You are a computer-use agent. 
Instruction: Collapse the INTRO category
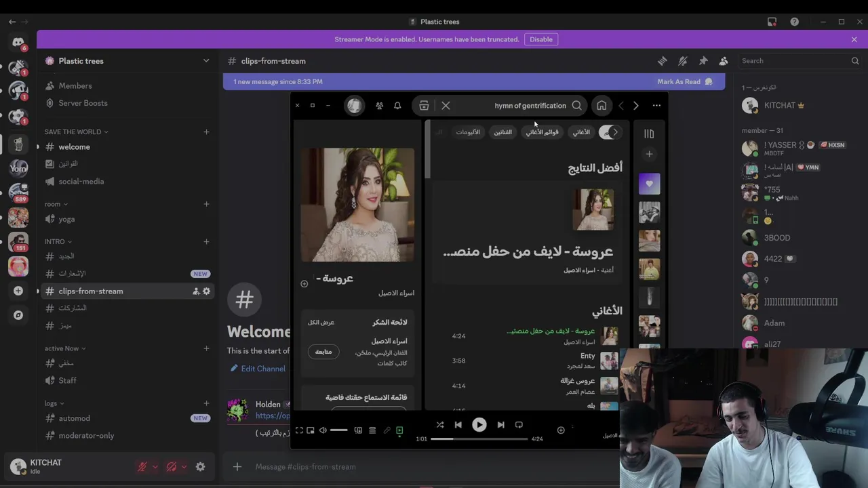[58, 241]
